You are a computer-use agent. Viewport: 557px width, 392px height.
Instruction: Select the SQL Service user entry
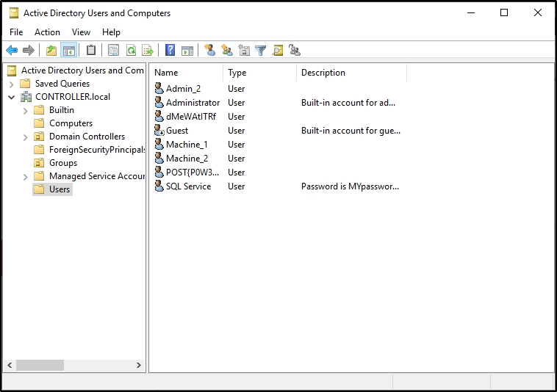tap(188, 186)
